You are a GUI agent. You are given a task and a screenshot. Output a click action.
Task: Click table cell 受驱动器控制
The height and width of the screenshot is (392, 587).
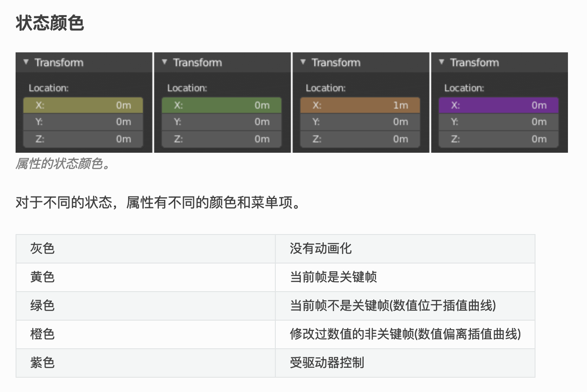405,363
